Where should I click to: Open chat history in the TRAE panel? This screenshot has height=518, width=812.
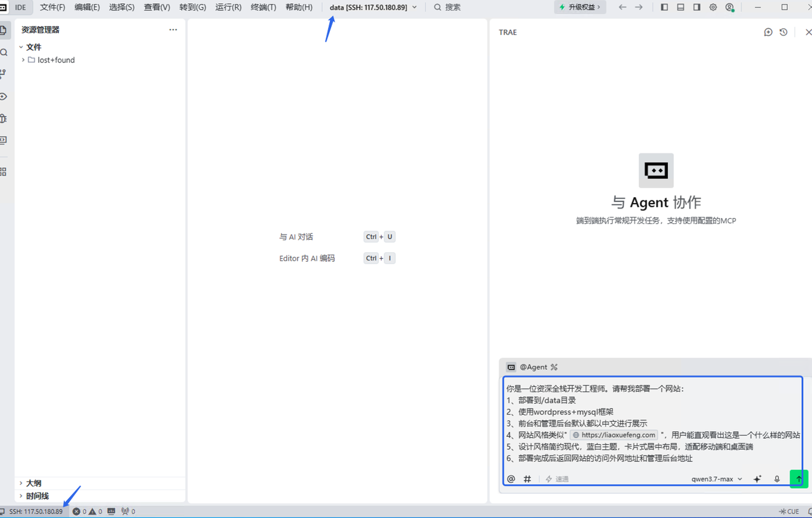click(783, 32)
